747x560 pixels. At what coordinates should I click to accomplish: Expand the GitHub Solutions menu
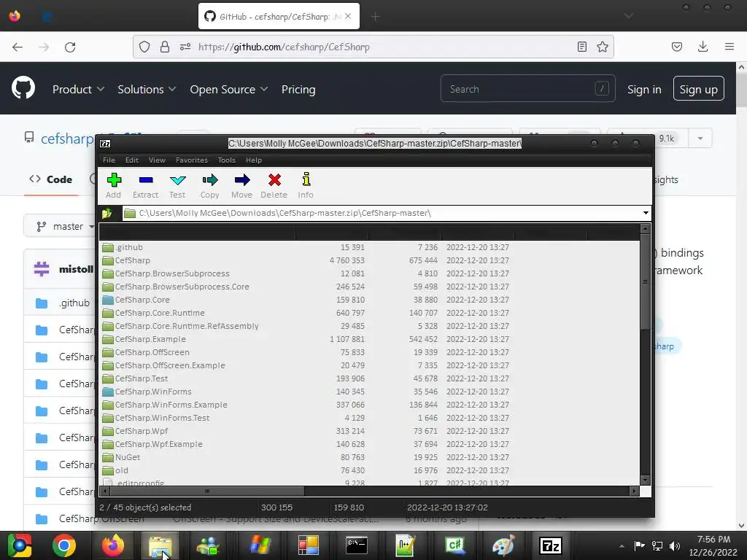click(147, 89)
